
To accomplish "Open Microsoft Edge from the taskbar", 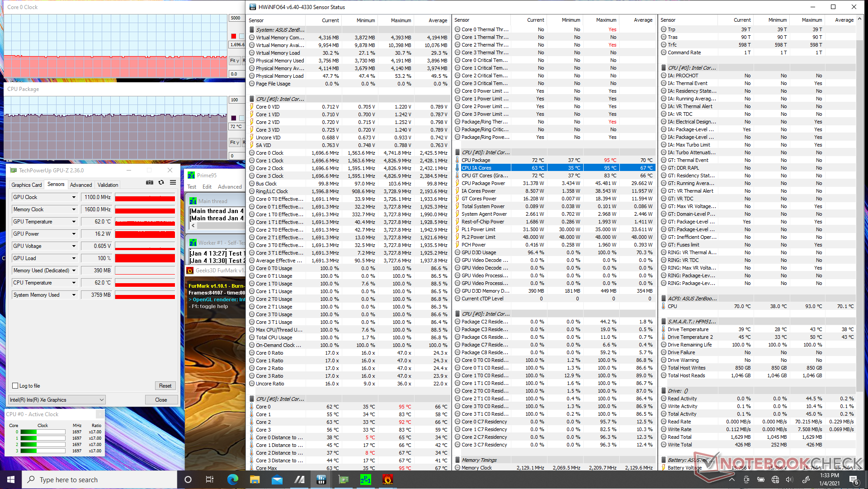I will pos(233,480).
